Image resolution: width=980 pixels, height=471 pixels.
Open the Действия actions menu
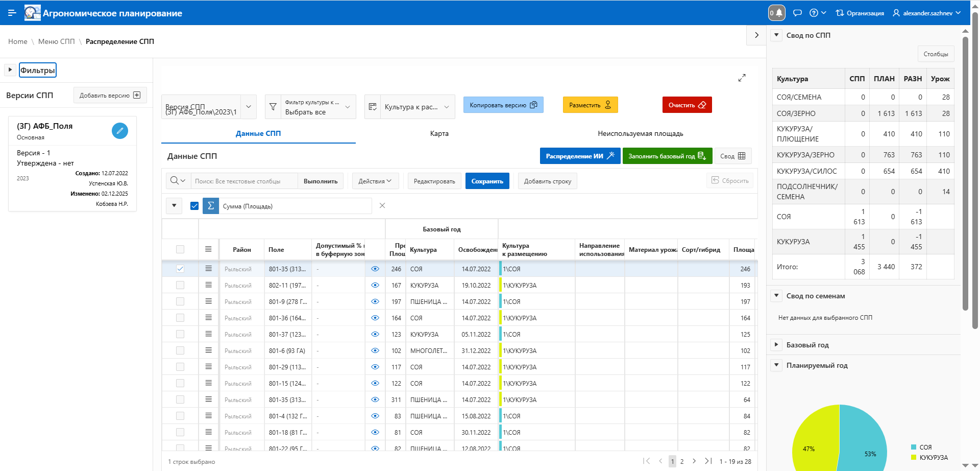click(375, 181)
